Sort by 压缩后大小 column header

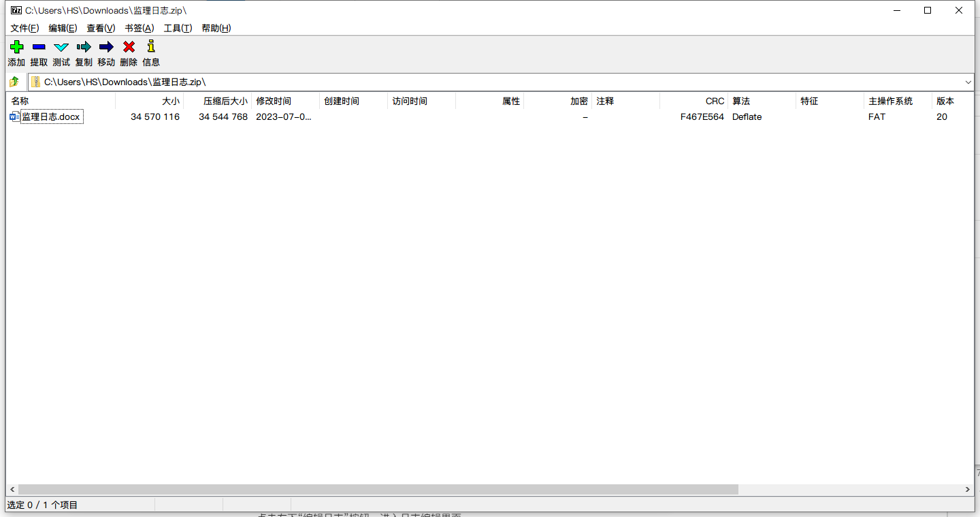[217, 101]
